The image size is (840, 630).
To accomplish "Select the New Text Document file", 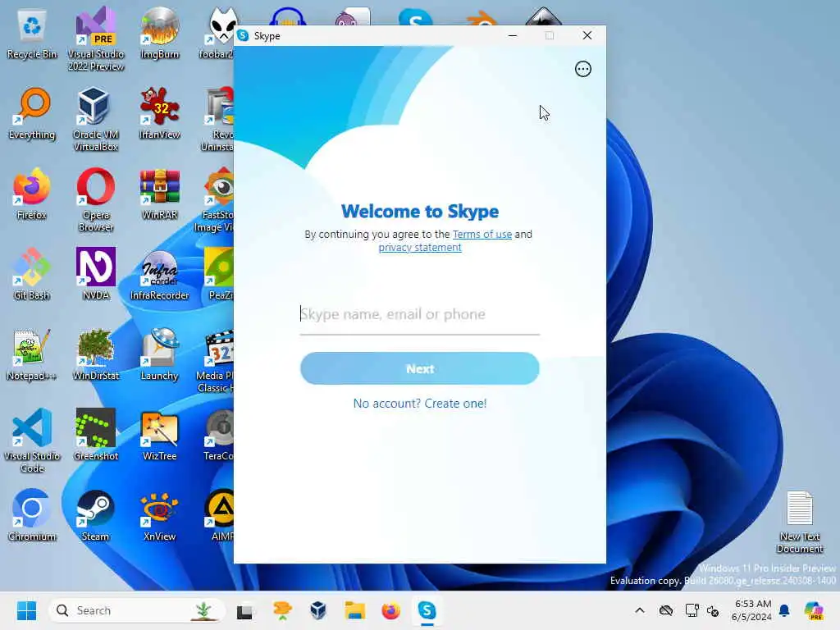I will (800, 523).
